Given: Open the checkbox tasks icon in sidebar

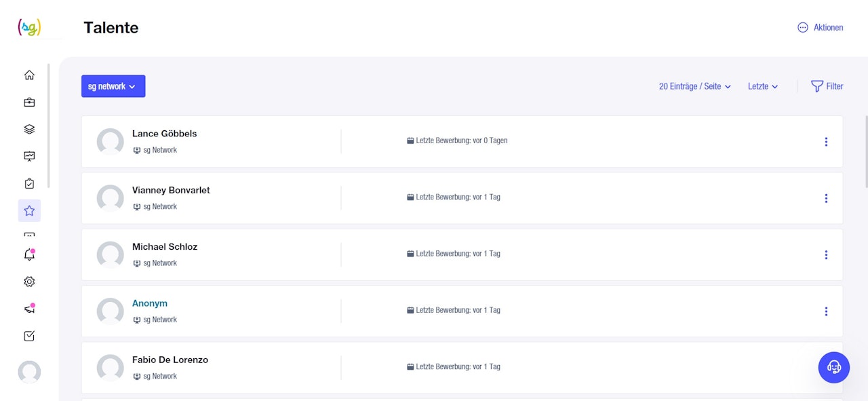Looking at the screenshot, I should click(29, 336).
